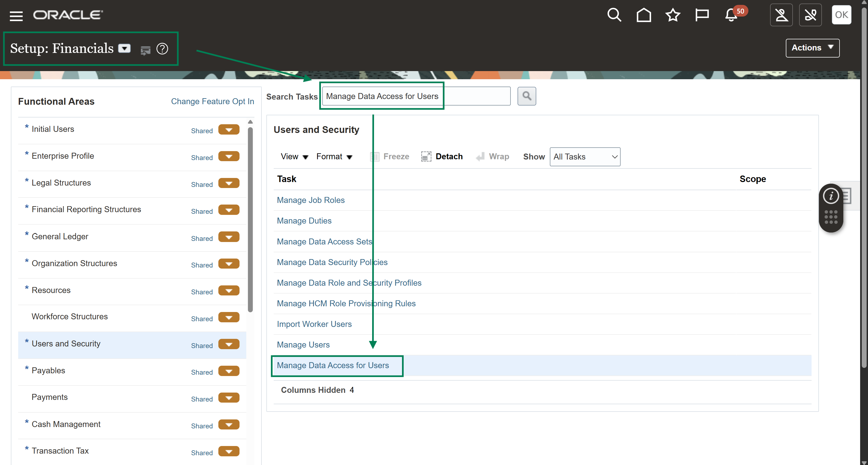Image resolution: width=868 pixels, height=465 pixels.
Task: Expand the Transaction Tax row dropdown
Action: click(x=229, y=451)
